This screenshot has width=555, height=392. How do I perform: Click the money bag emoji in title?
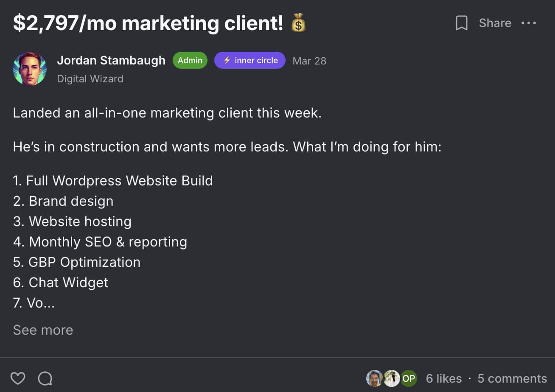point(299,23)
